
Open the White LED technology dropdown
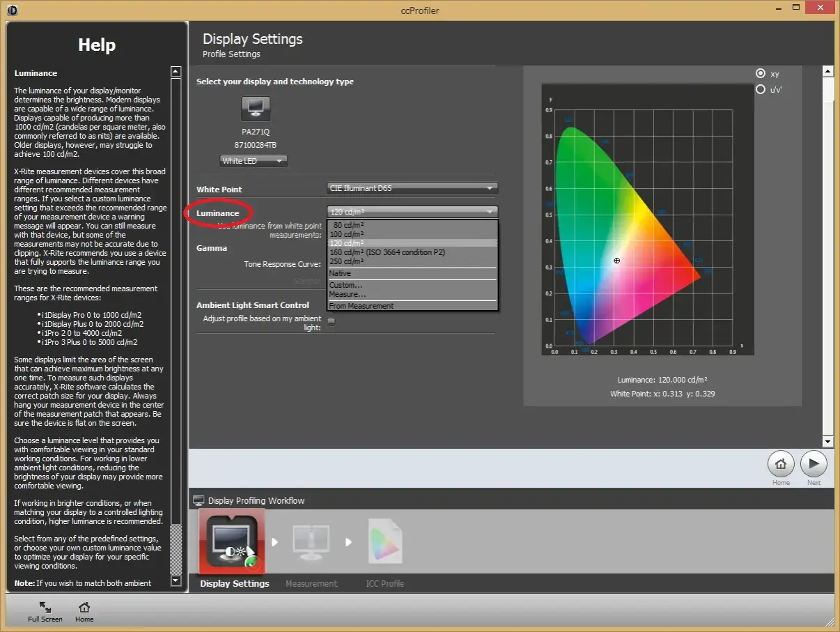[254, 161]
